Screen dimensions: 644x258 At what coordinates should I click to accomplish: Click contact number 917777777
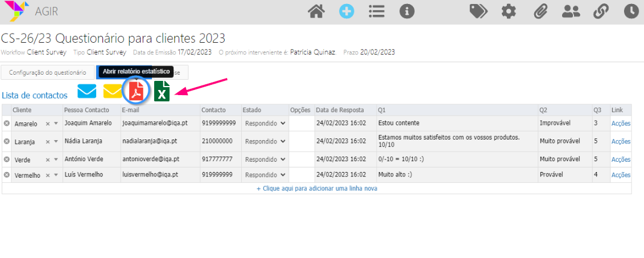[217, 159]
